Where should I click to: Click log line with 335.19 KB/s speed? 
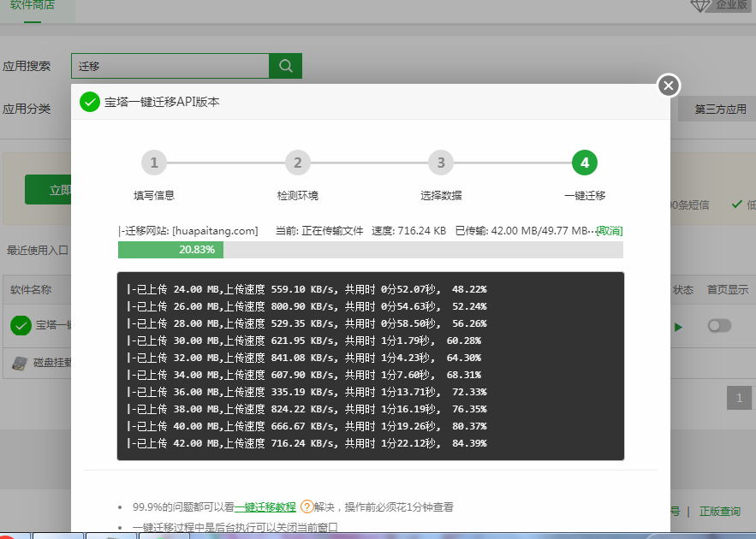coord(307,392)
